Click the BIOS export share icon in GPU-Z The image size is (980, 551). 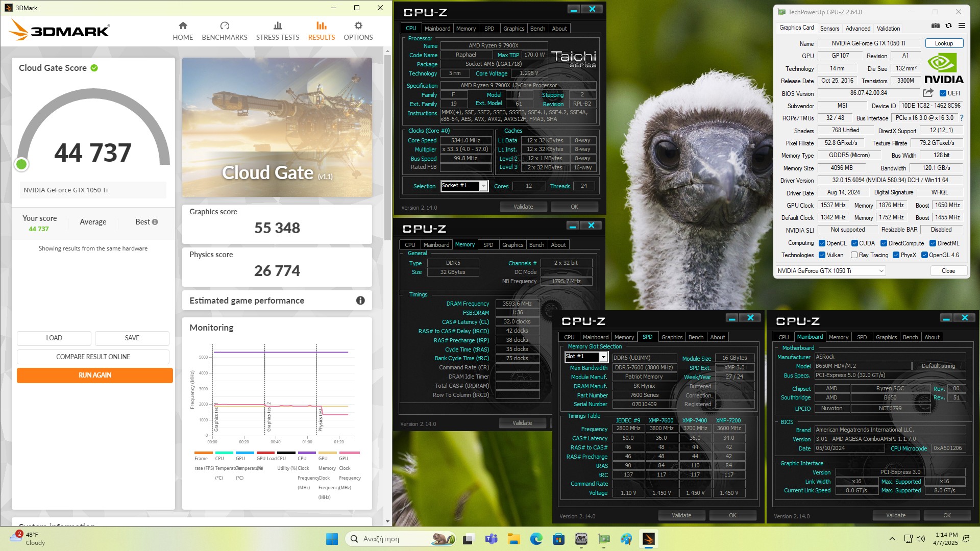[928, 93]
